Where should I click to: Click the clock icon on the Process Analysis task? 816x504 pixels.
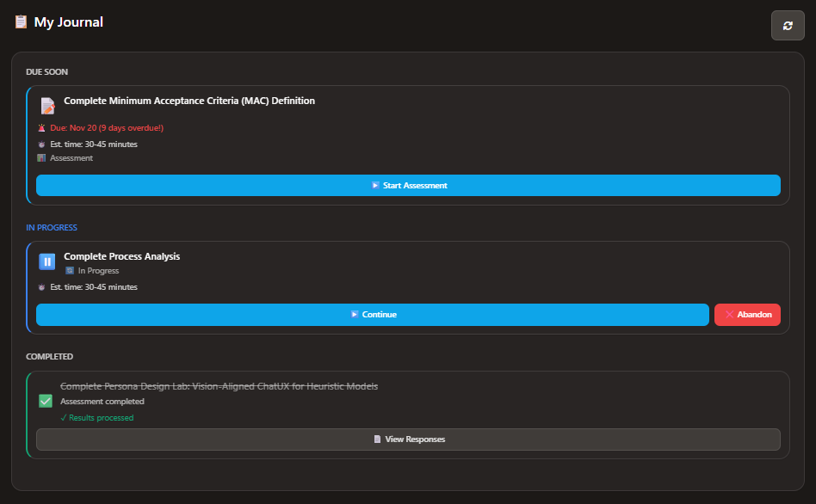point(40,287)
